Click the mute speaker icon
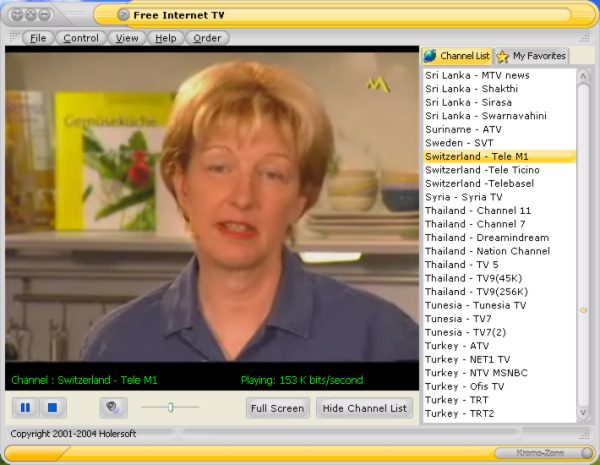This screenshot has height=465, width=600. [113, 408]
